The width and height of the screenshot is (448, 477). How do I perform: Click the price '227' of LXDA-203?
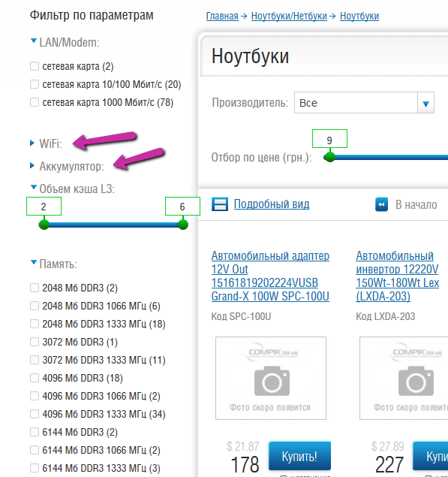click(x=389, y=464)
